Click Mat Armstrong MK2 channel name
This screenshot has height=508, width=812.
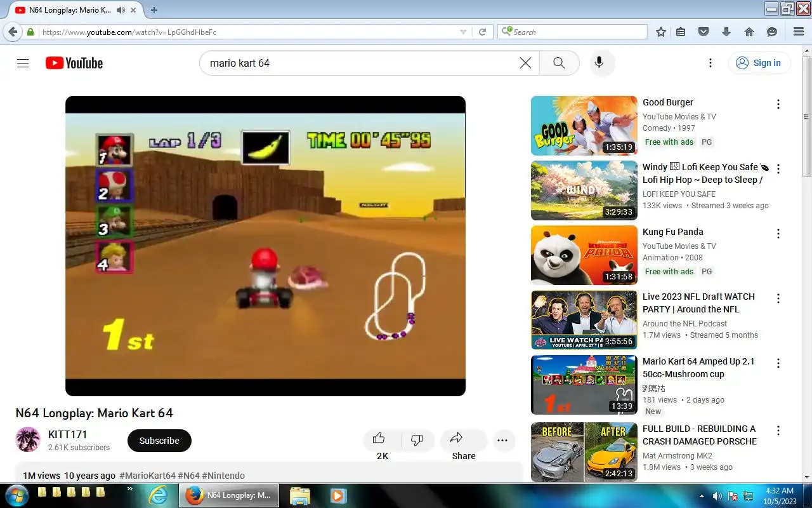click(x=678, y=455)
